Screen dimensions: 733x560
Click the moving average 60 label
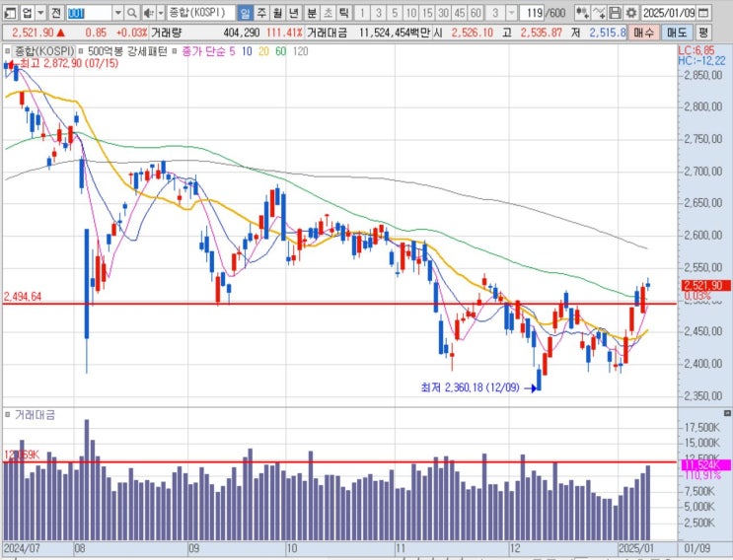pos(280,51)
